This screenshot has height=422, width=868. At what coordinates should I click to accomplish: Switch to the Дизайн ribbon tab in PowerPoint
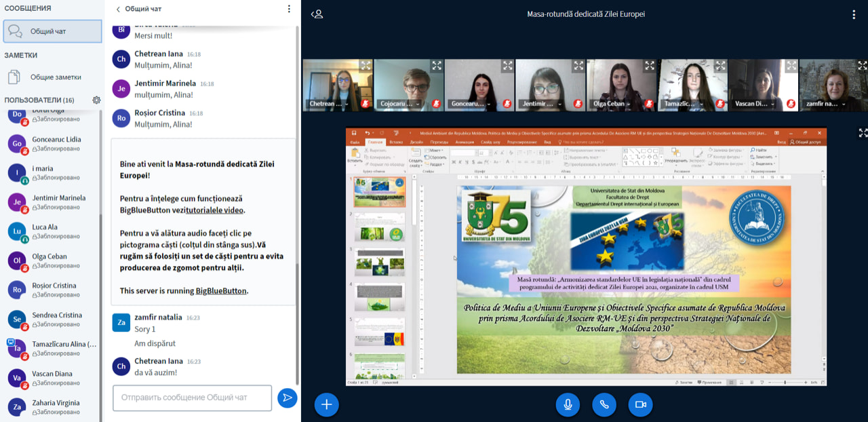[416, 142]
